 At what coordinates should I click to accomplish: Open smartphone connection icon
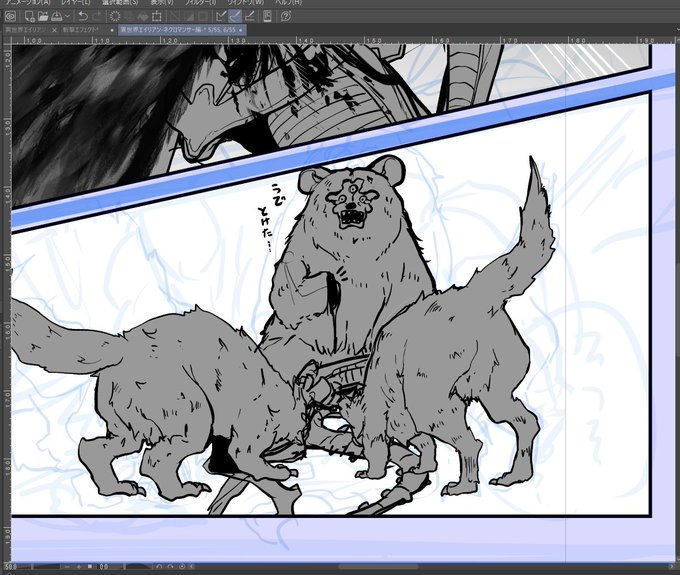coord(267,16)
